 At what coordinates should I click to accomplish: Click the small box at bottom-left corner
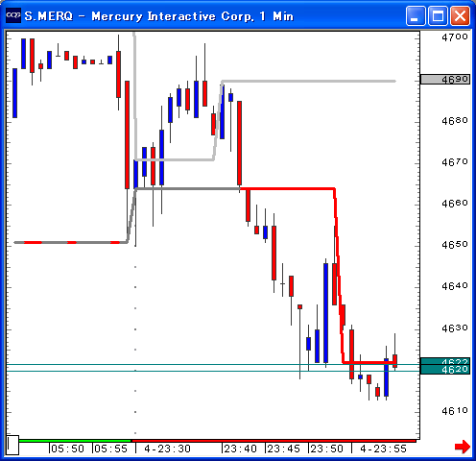click(x=12, y=445)
